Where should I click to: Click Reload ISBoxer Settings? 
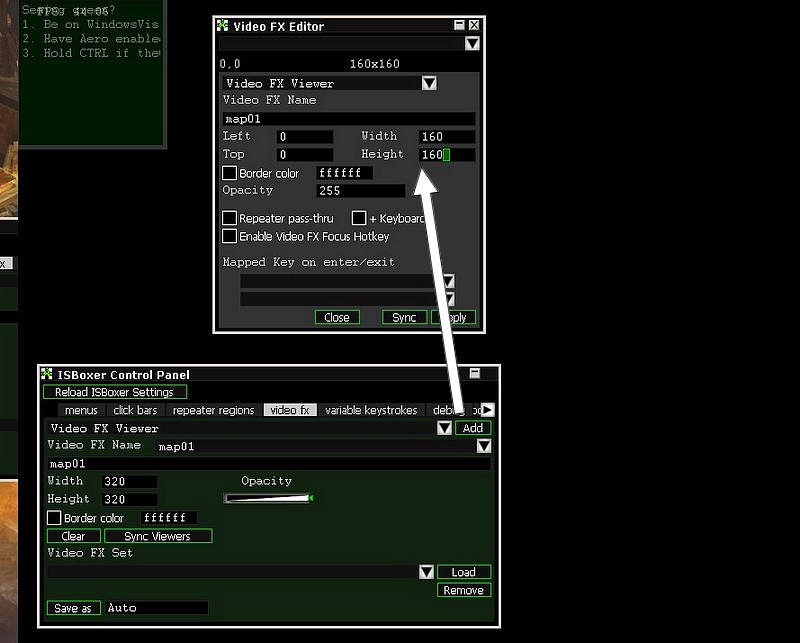(115, 392)
